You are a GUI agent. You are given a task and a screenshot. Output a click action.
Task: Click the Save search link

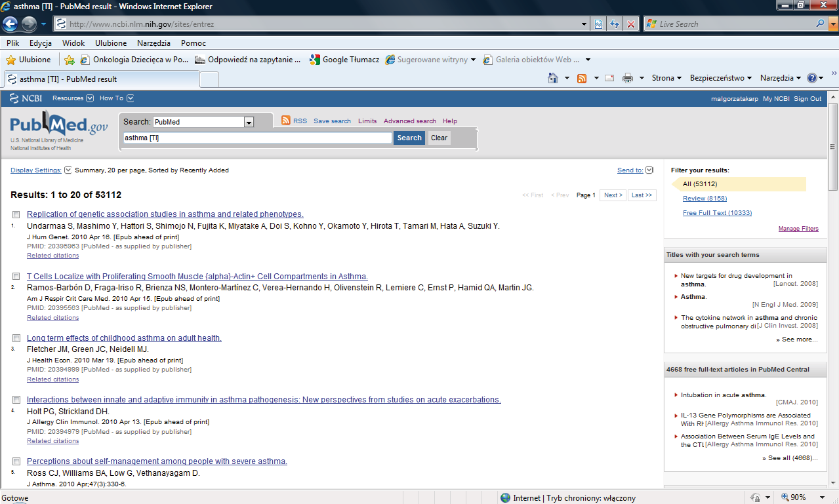click(332, 121)
